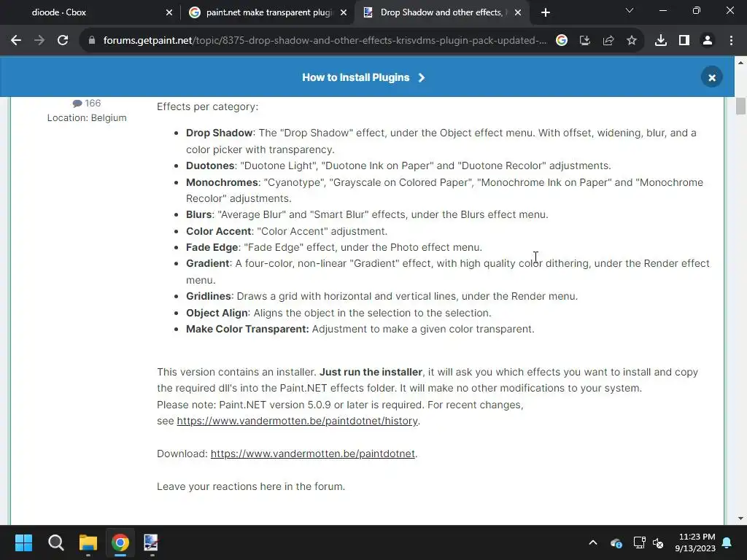The image size is (747, 560).
Task: Share this page from address bar
Action: (x=608, y=41)
